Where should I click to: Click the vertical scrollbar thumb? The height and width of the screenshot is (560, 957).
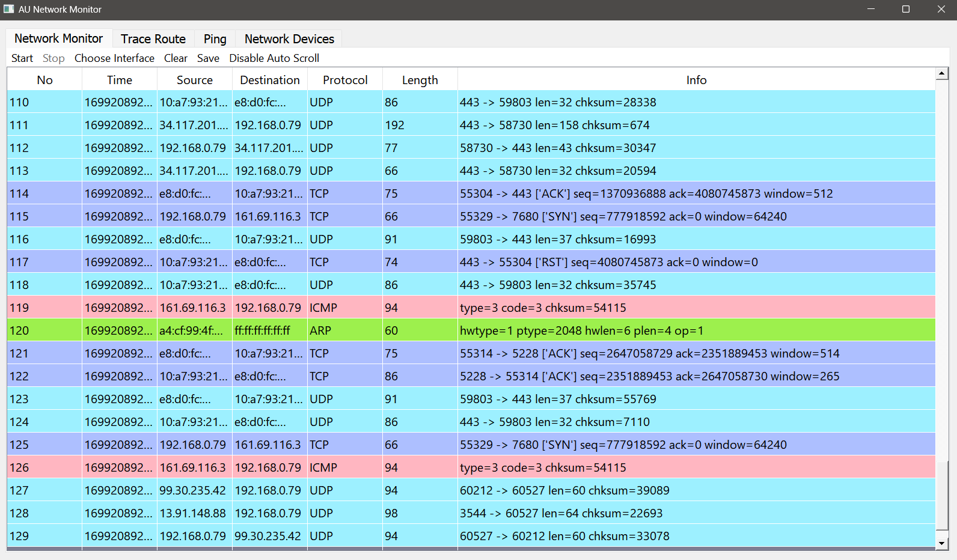coord(942,496)
